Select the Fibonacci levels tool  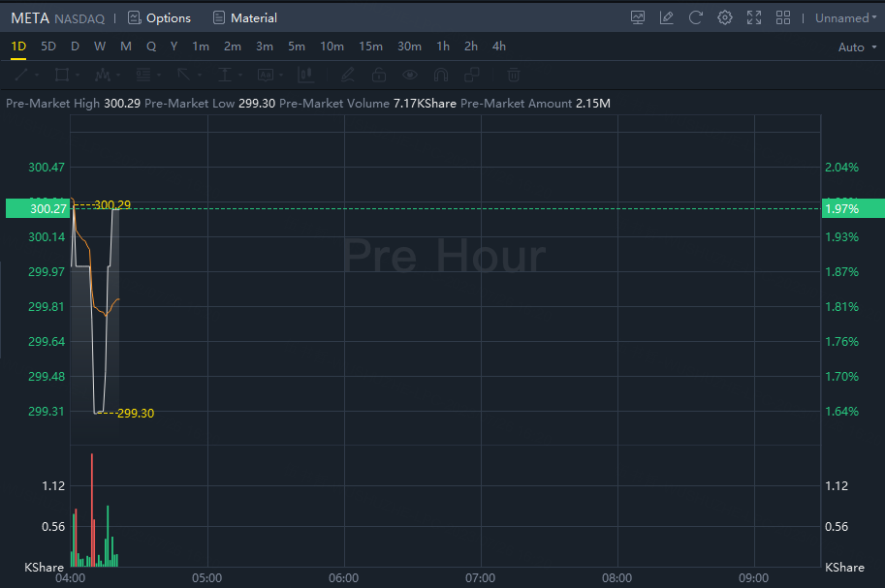143,75
